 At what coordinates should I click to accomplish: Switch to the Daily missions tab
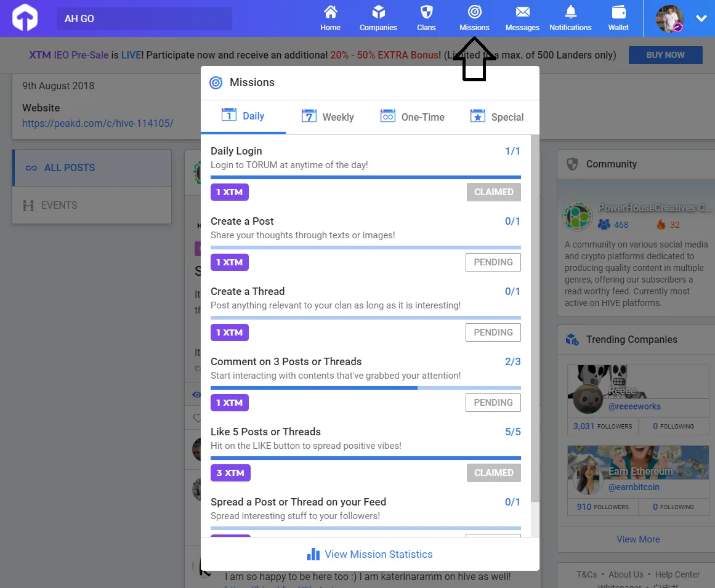coord(243,116)
